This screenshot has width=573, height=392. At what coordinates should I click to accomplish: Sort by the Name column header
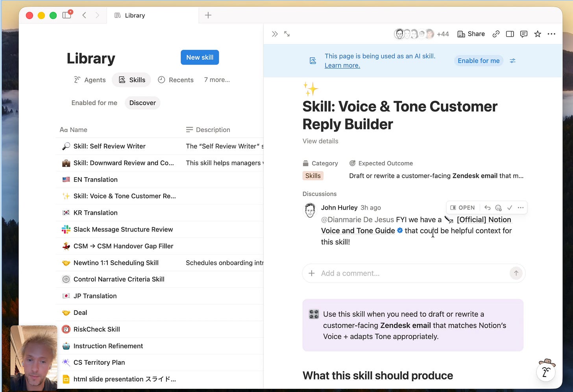pyautogui.click(x=74, y=130)
